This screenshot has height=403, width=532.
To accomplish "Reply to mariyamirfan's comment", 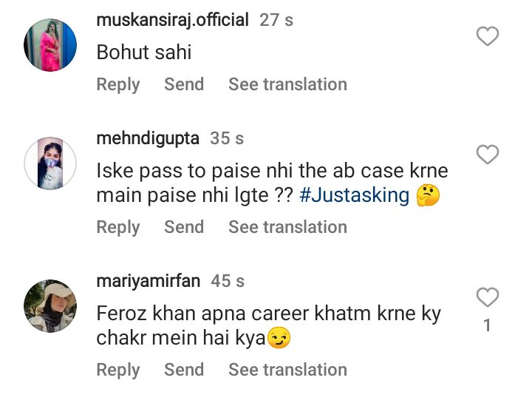I will tap(117, 370).
